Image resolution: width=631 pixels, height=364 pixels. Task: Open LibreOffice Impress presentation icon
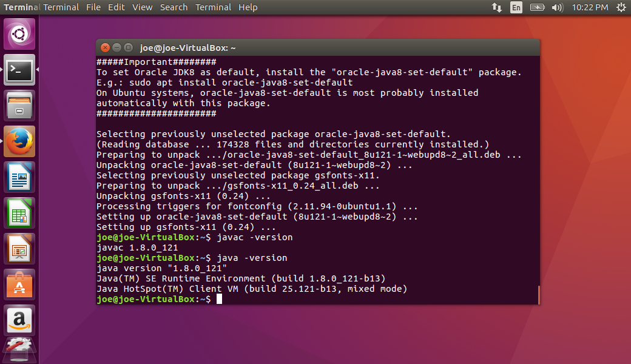click(19, 249)
